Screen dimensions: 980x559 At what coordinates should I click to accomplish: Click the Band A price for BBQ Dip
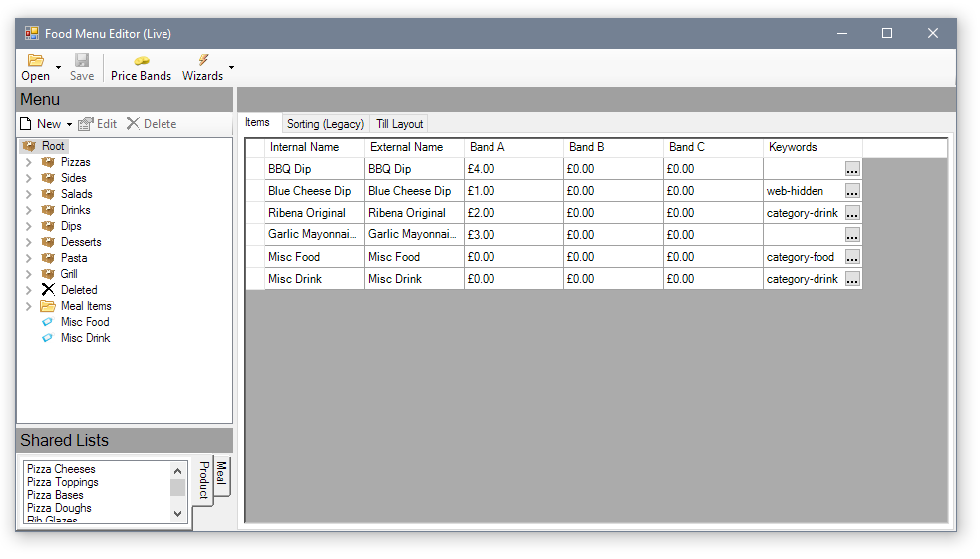point(512,169)
